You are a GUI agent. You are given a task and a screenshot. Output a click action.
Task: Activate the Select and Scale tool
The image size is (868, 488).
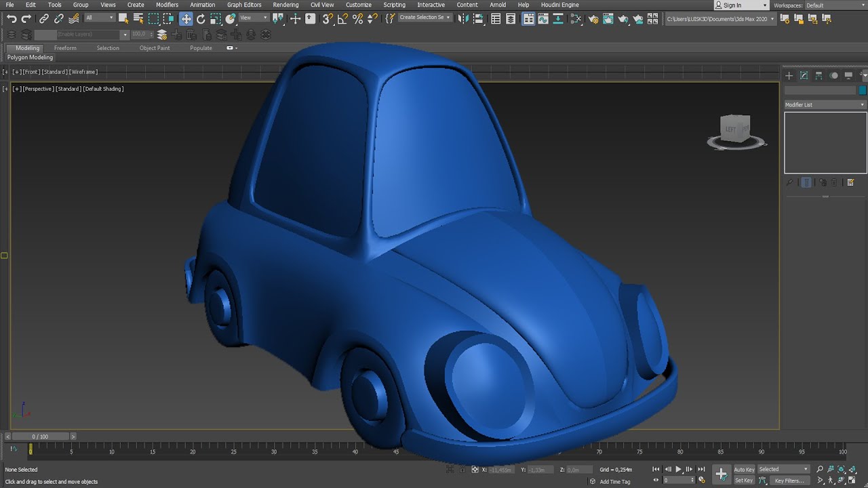pyautogui.click(x=216, y=19)
